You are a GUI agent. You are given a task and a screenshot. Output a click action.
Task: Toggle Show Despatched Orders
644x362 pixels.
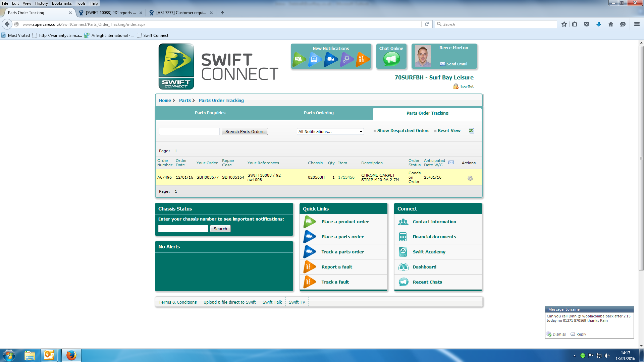click(x=403, y=131)
